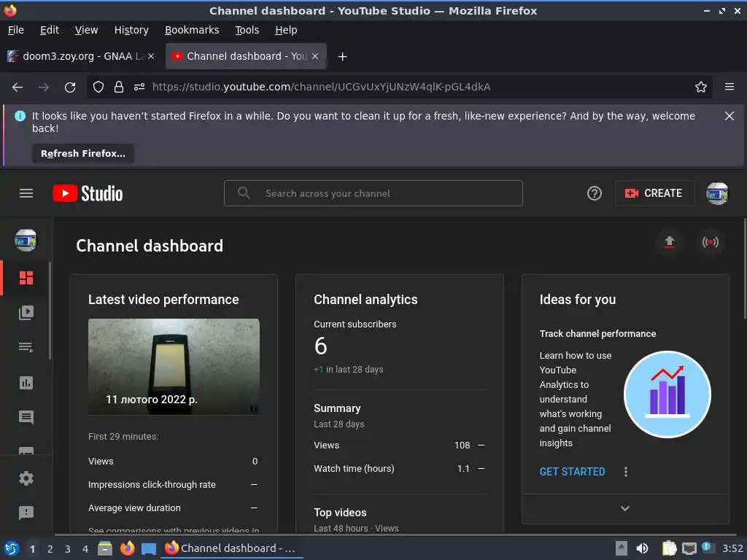Open the Bookmarks menu
Screen dimensions: 747x560
(192, 30)
